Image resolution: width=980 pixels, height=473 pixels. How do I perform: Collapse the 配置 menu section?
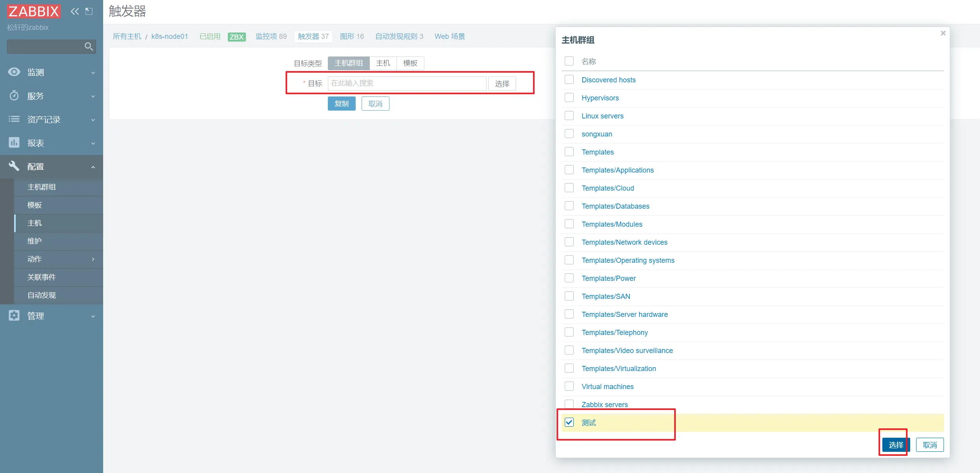click(x=93, y=167)
